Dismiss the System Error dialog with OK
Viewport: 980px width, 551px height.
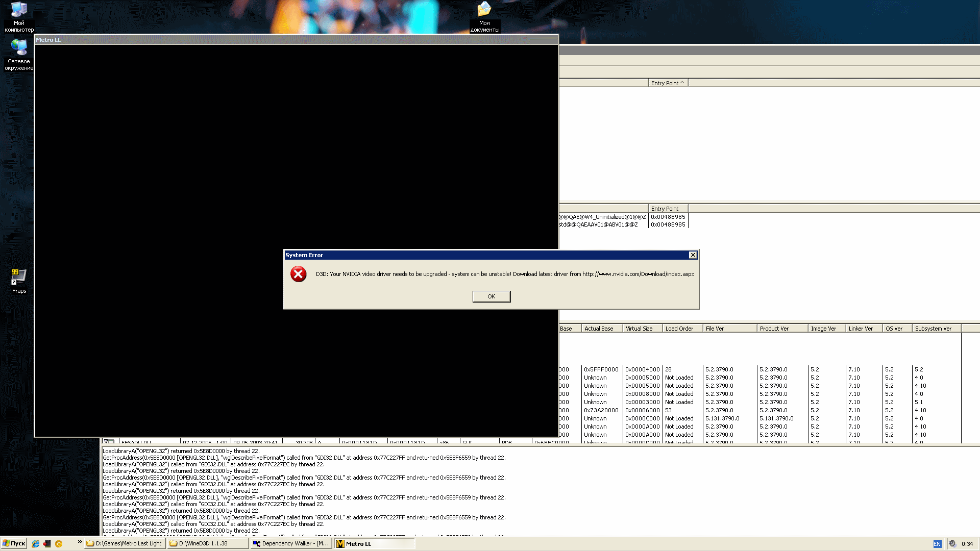(x=491, y=296)
